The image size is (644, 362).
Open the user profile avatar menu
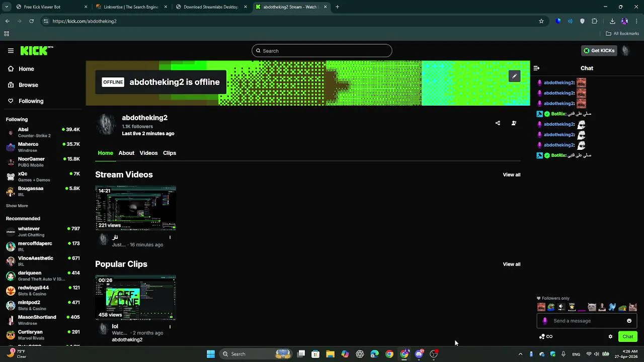[625, 50]
